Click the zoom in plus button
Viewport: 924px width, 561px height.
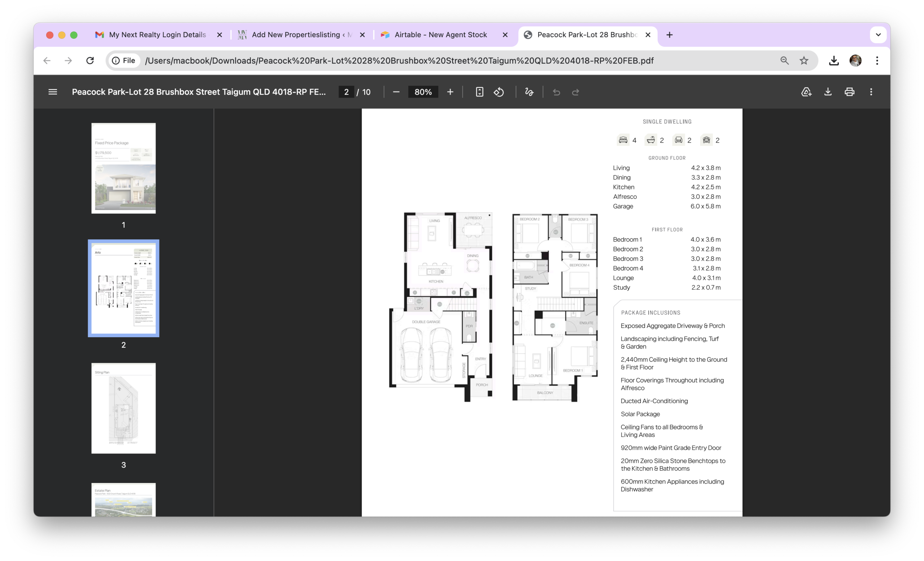tap(450, 92)
